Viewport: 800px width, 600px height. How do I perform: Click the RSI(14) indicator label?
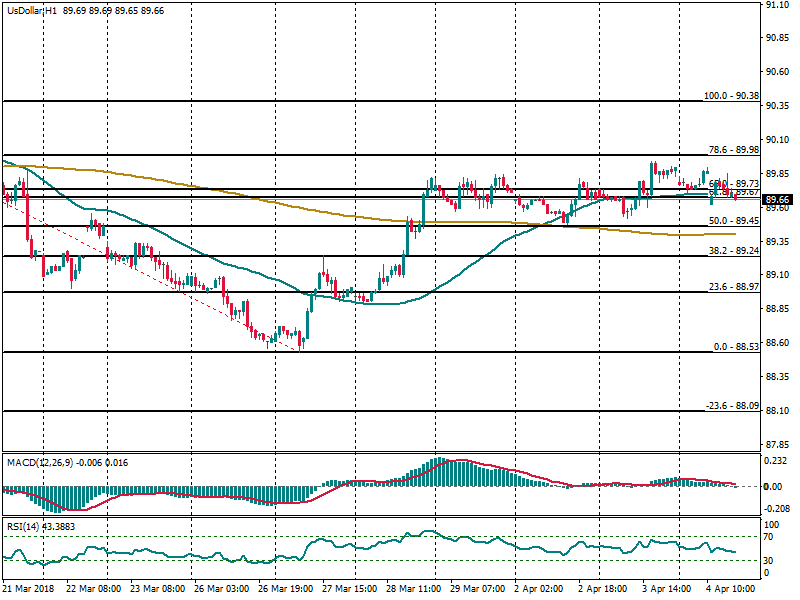click(x=25, y=527)
